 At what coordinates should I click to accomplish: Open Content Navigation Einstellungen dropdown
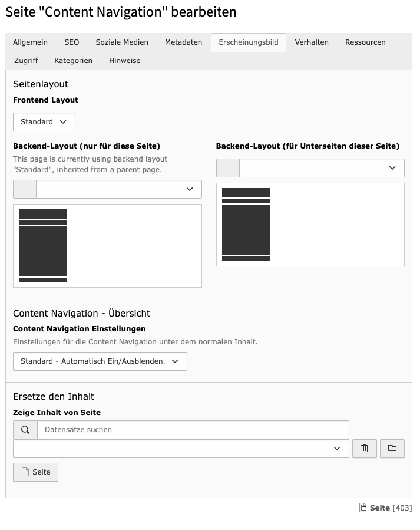(100, 361)
